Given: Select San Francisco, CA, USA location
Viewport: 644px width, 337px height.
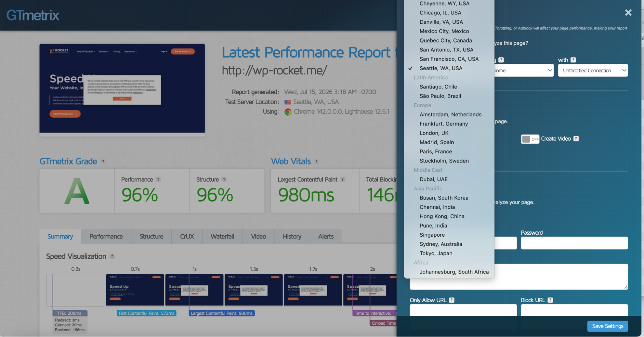Looking at the screenshot, I should click(449, 59).
